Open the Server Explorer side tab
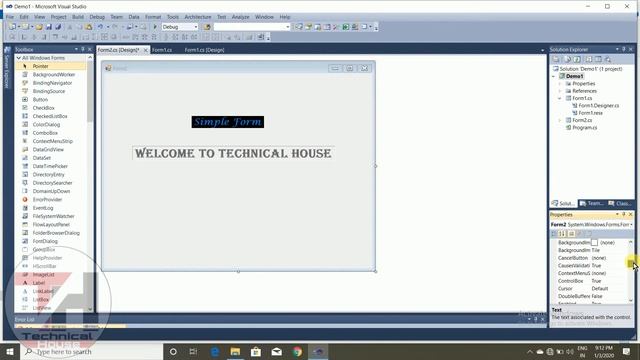Screen dimensions: 640x360 [7, 67]
